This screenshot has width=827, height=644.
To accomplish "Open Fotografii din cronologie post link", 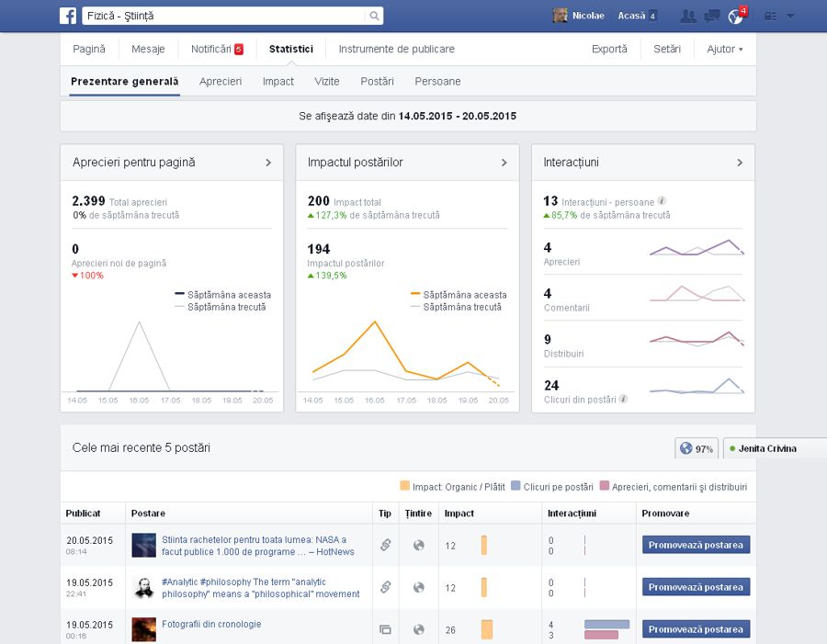I will (x=211, y=624).
